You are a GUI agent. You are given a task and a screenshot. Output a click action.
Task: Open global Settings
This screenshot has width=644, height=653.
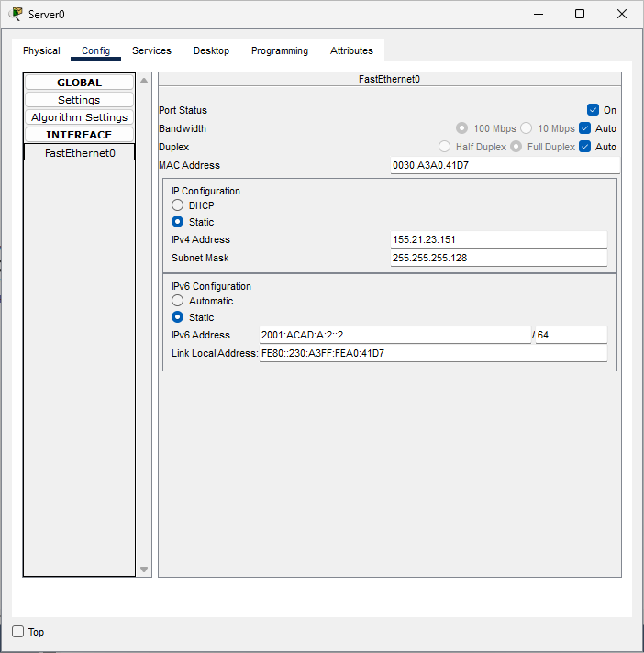click(x=79, y=100)
